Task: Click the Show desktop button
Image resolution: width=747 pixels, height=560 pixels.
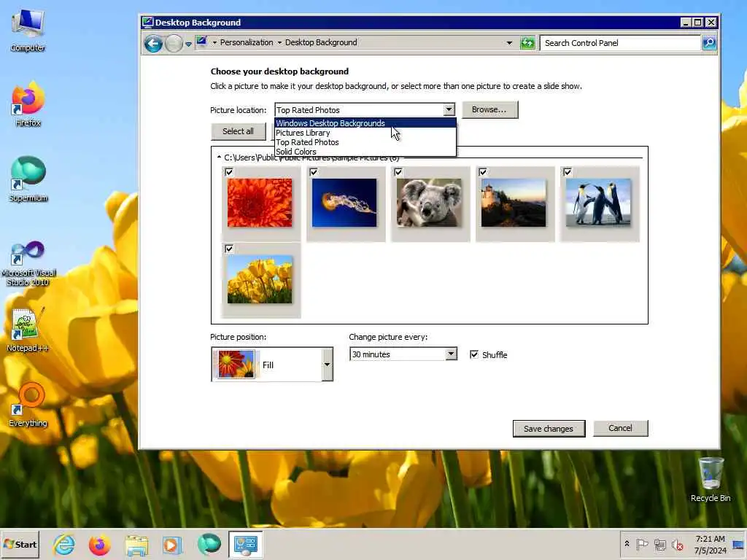Action: click(x=739, y=544)
